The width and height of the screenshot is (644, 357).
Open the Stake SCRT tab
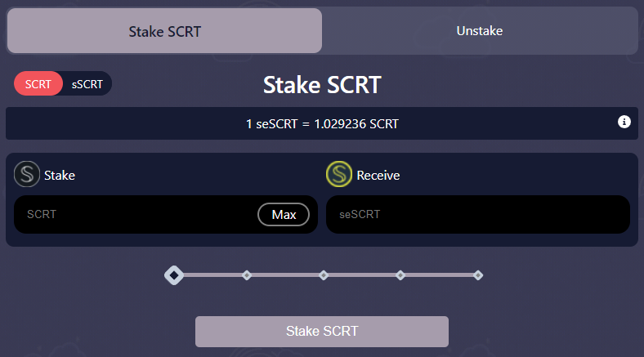164,31
